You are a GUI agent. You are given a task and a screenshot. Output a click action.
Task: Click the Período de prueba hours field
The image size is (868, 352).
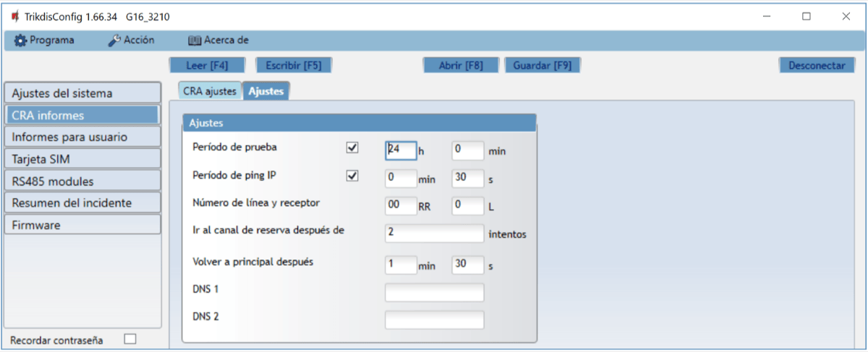(x=401, y=150)
